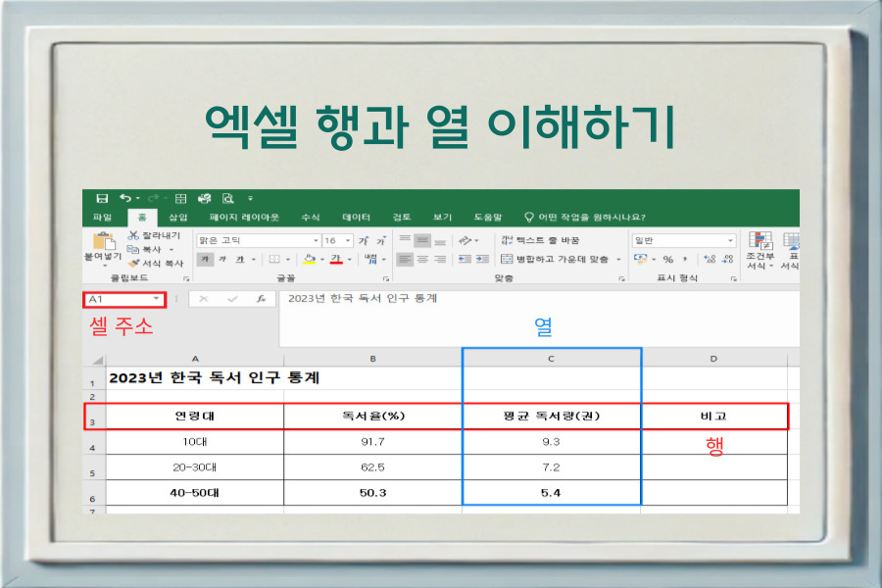Switch to the 데이터 ribbon tab
882x588 pixels.
point(357,218)
